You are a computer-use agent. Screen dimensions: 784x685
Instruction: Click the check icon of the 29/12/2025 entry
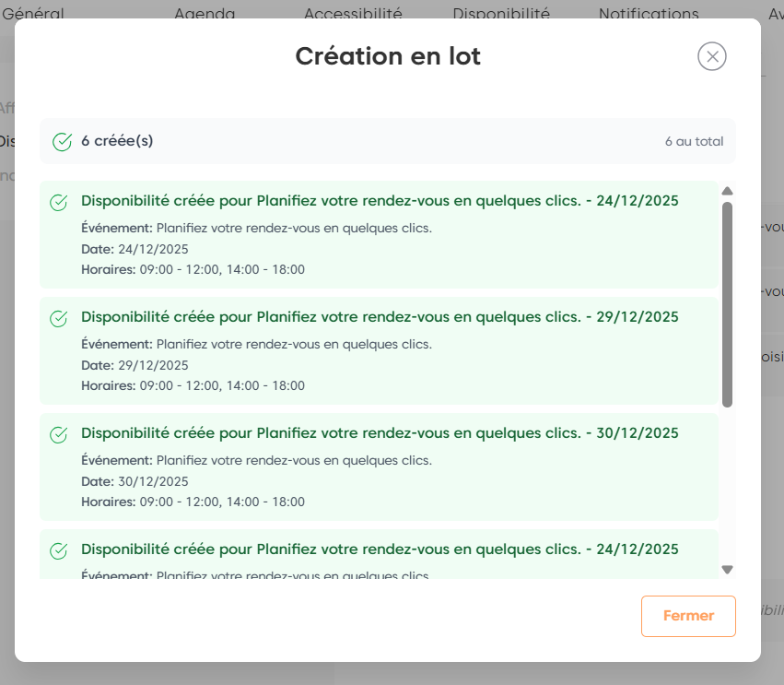click(x=58, y=318)
